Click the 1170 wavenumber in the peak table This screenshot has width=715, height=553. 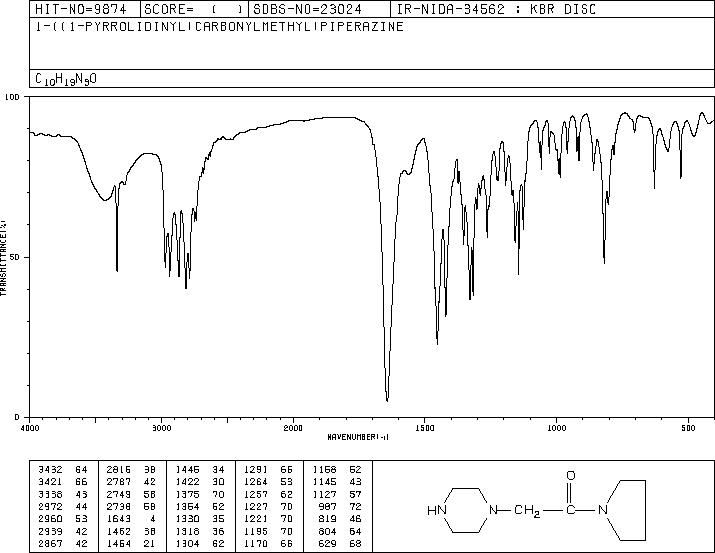256,543
